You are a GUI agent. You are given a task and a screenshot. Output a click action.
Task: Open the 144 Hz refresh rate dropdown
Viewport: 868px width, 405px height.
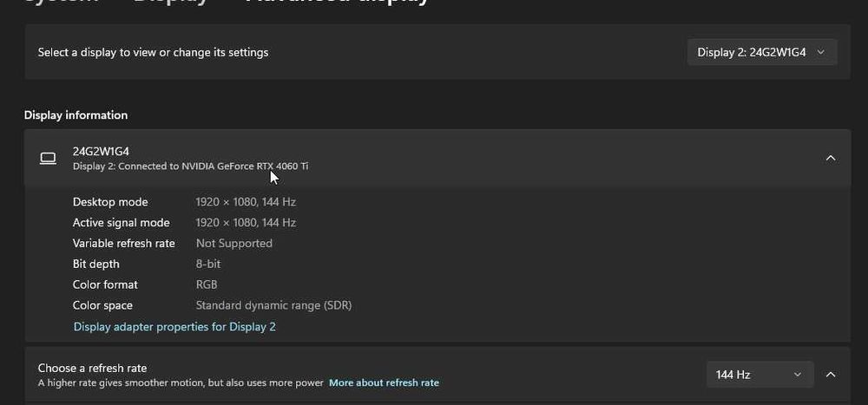pyautogui.click(x=759, y=375)
